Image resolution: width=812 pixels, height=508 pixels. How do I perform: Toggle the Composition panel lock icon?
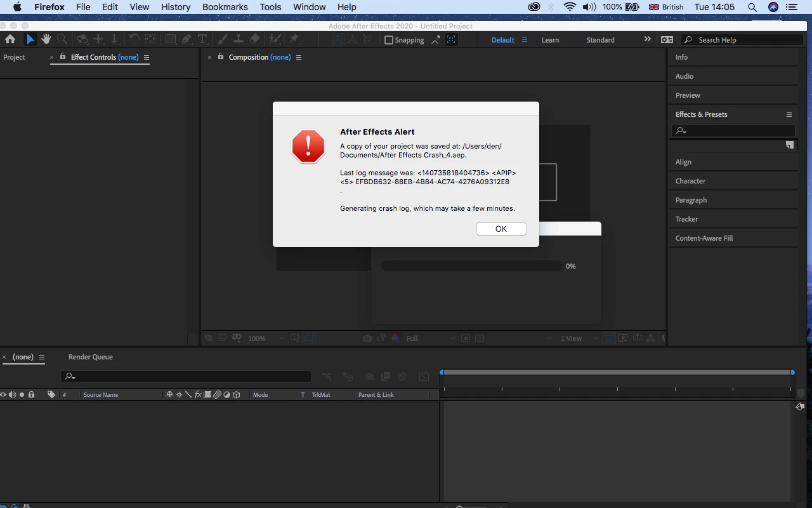pyautogui.click(x=221, y=57)
